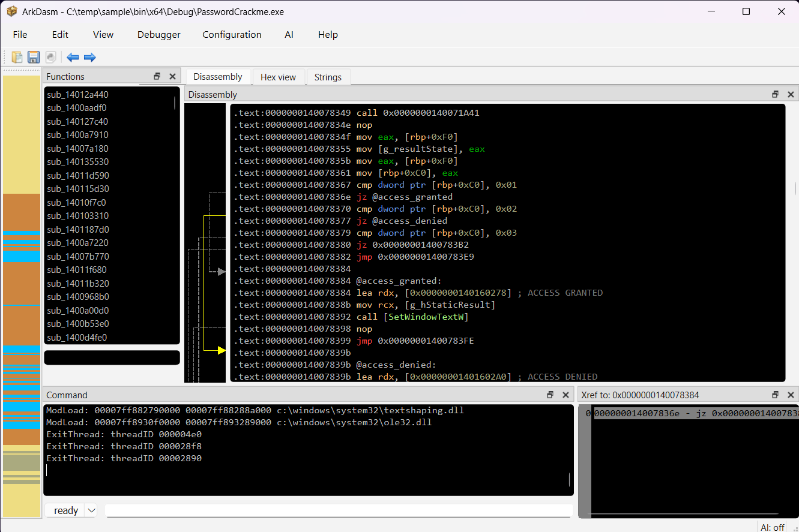799x532 pixels.
Task: Select function sub_14011b320
Action: pyautogui.click(x=78, y=284)
